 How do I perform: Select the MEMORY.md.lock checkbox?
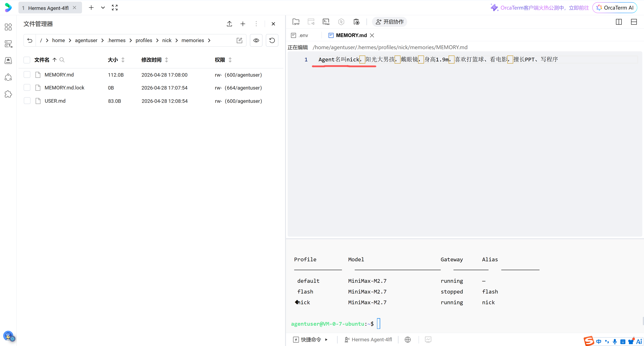pyautogui.click(x=27, y=88)
